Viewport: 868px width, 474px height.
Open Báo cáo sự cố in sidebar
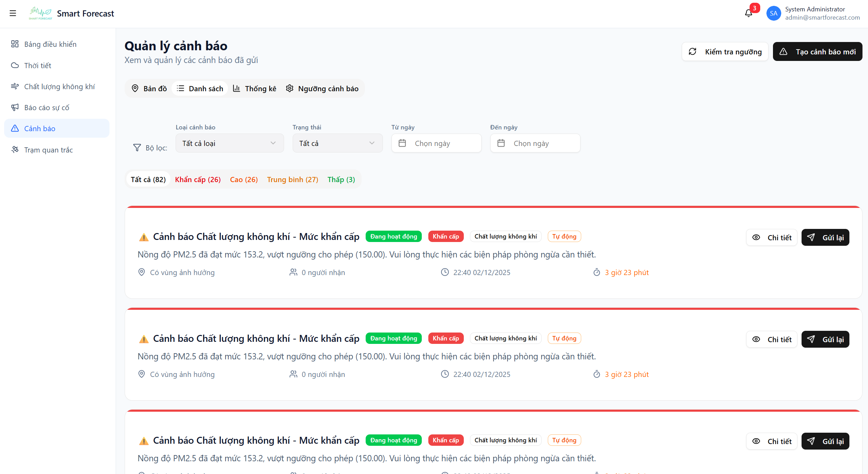pyautogui.click(x=46, y=107)
